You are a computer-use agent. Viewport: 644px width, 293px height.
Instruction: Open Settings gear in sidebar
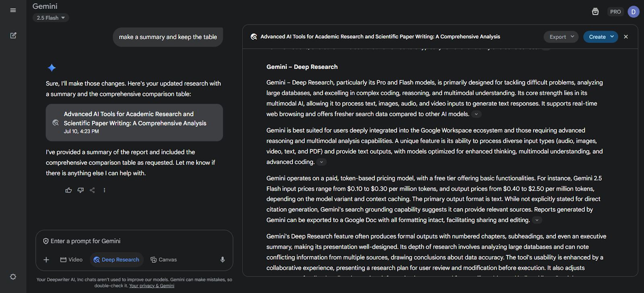coord(13,277)
